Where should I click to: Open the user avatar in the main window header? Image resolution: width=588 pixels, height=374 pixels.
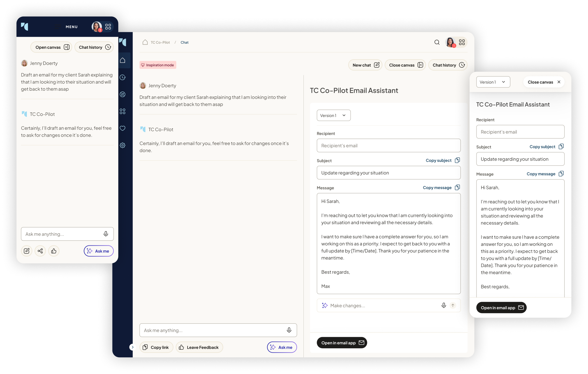450,42
